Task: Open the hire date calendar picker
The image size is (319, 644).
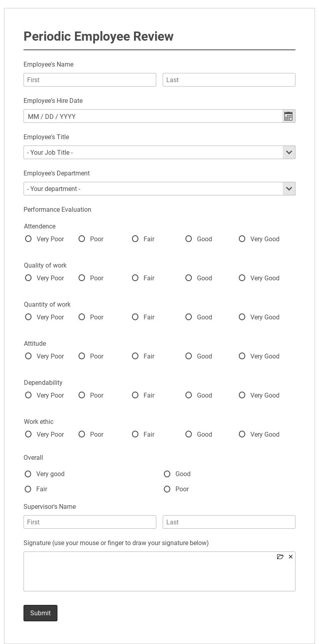Action: pos(288,116)
